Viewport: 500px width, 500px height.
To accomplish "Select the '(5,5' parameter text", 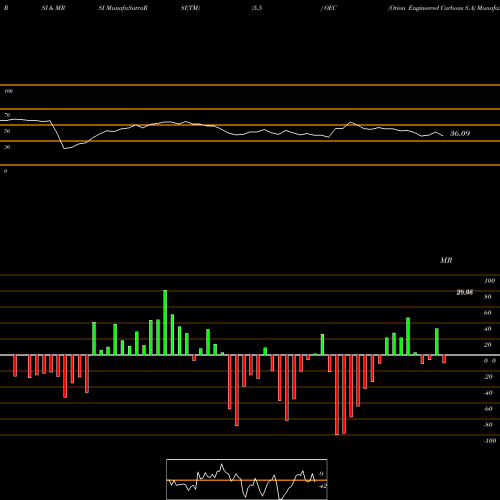I will [257, 8].
